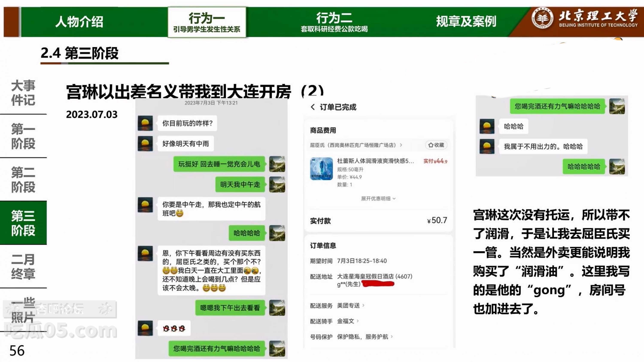644x362 pixels.
Task: Click the Durex product thumbnail image
Action: (x=321, y=168)
